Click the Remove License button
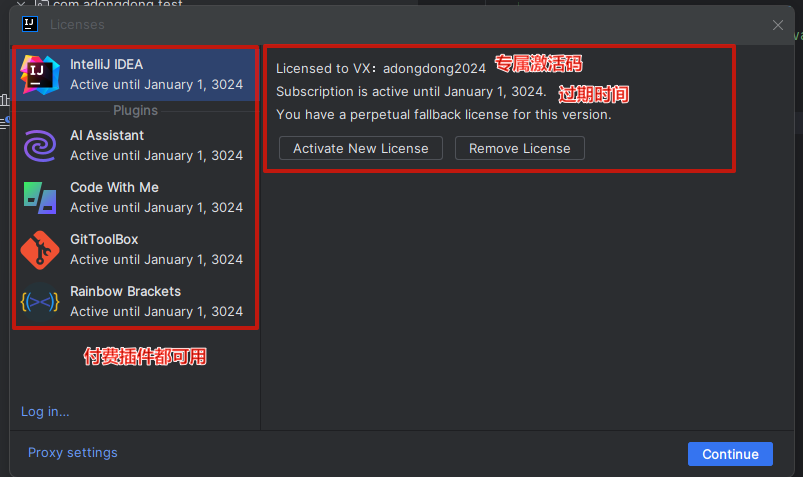Image resolution: width=803 pixels, height=477 pixels. tap(519, 148)
